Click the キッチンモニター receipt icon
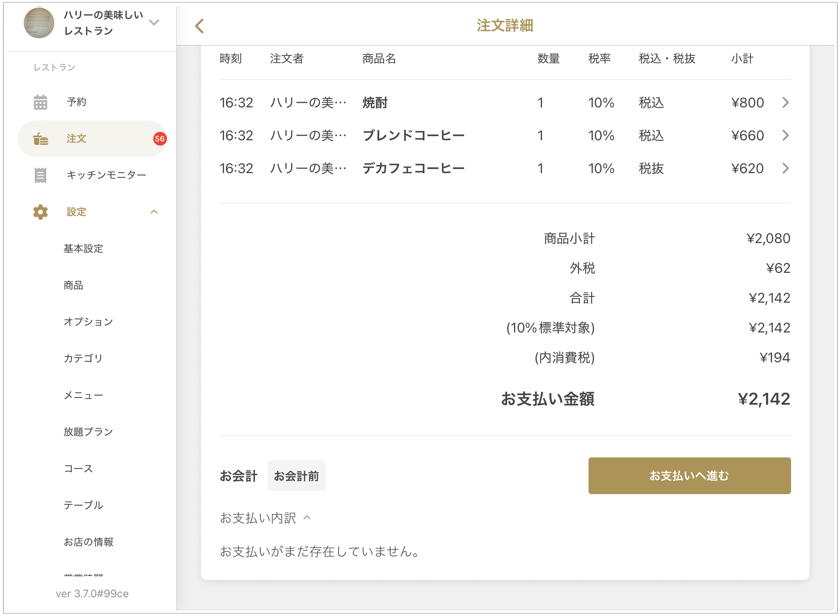 pyautogui.click(x=41, y=175)
